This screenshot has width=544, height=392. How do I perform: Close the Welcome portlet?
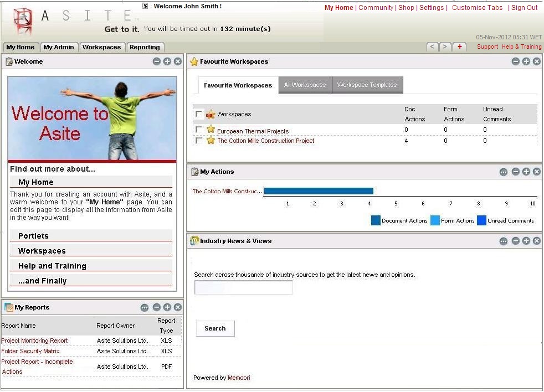[178, 61]
